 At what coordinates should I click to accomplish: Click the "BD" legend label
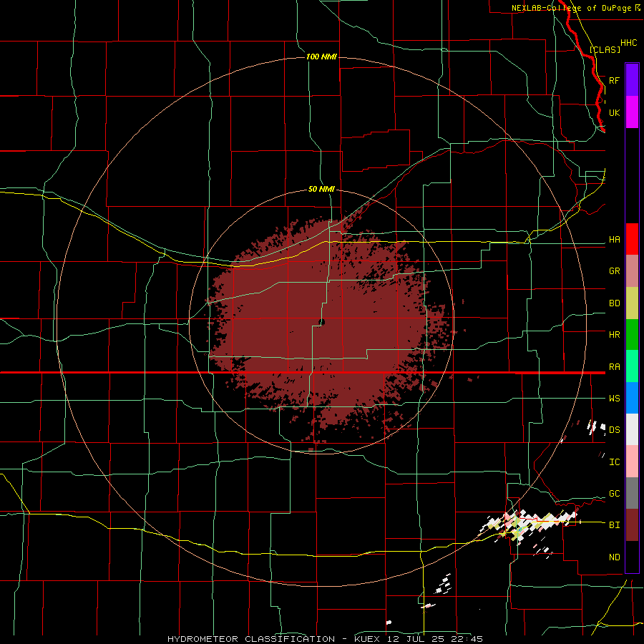[x=615, y=303]
